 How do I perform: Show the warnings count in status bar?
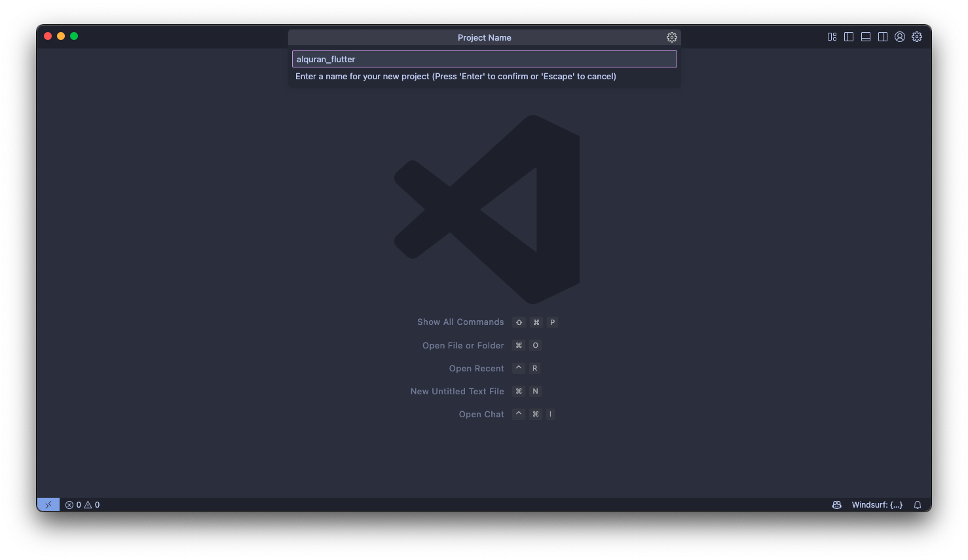pyautogui.click(x=92, y=505)
